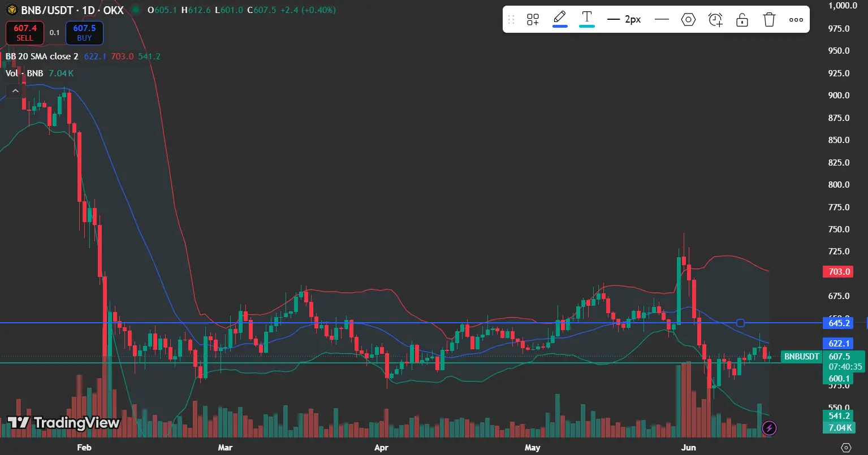Click the 622.1 basis price label
This screenshot has height=455, width=868.
[837, 344]
